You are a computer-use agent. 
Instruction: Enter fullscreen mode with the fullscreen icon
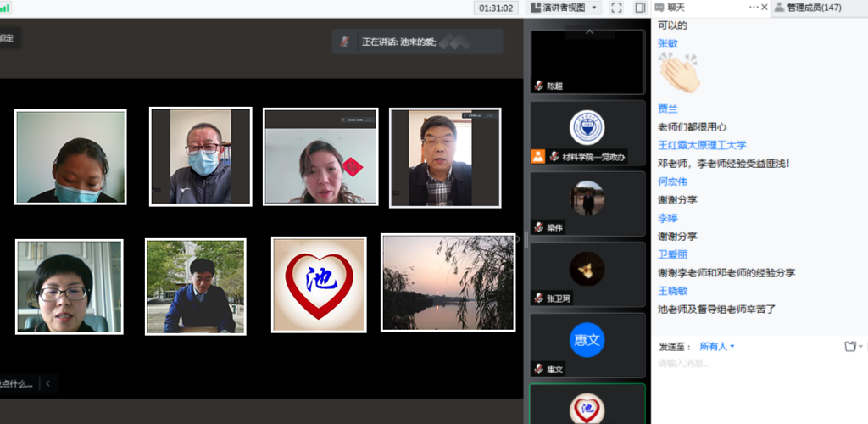pyautogui.click(x=616, y=8)
